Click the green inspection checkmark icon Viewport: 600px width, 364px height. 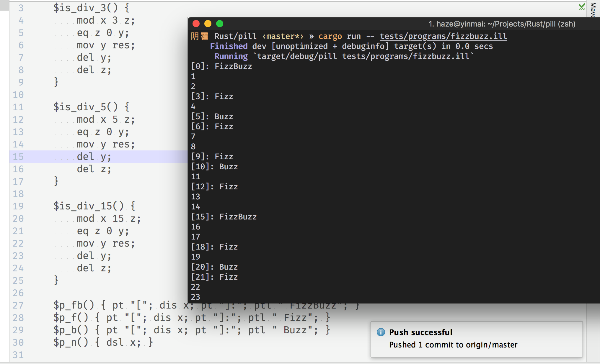pos(582,7)
